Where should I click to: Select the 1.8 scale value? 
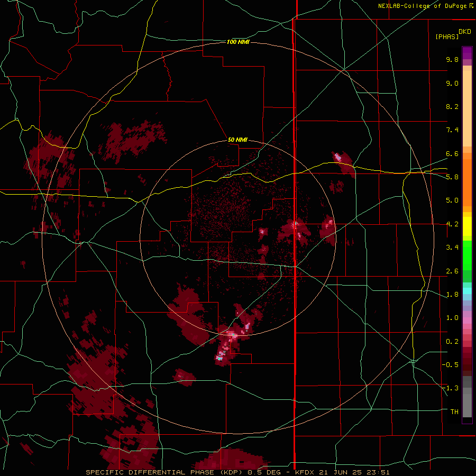452,295
